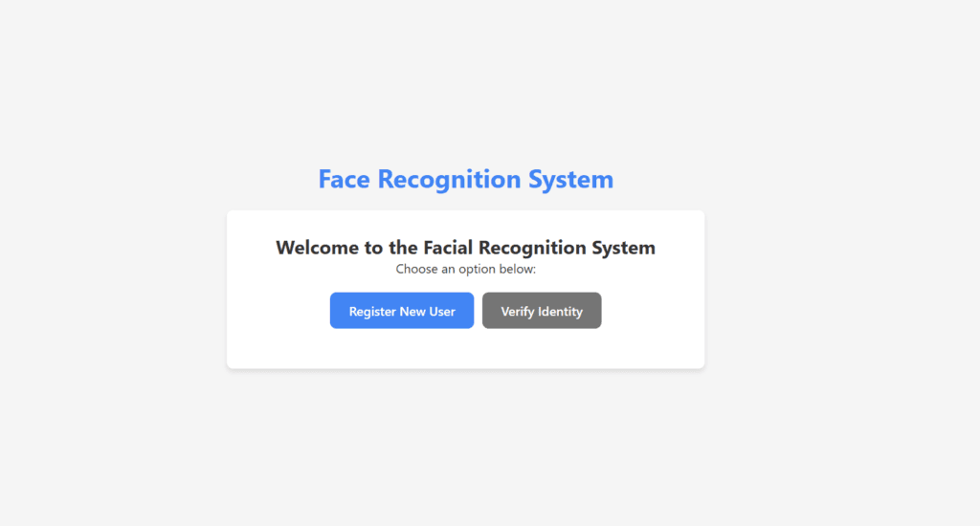Screen dimensions: 980x526
Task: Click the white card area below the buttons
Action: pos(466,348)
